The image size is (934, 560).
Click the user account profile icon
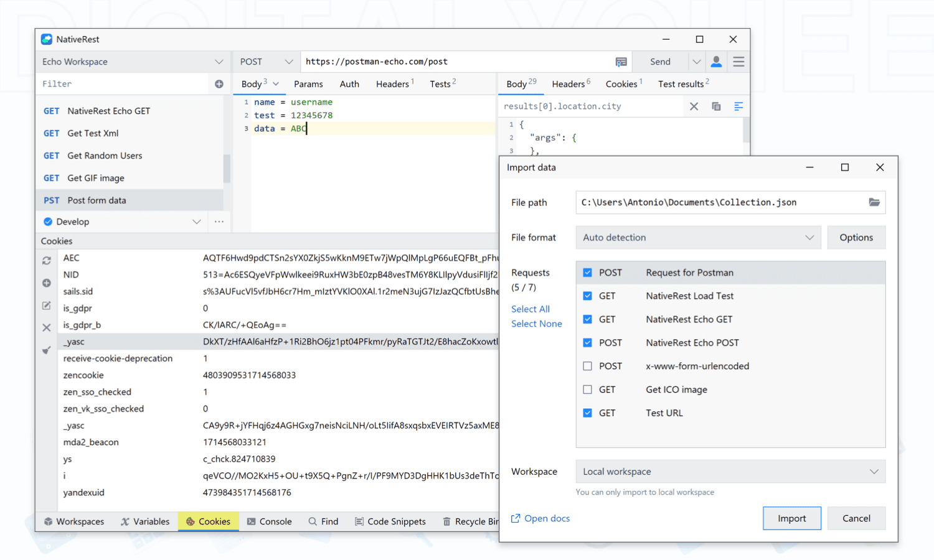(716, 62)
